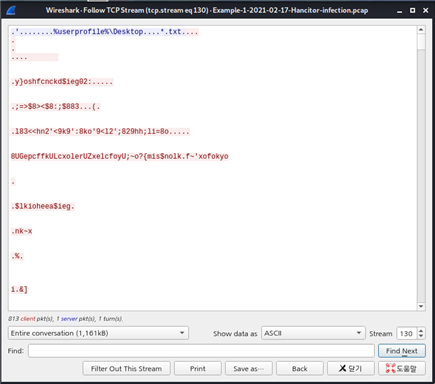Click the 도움말 help button
This screenshot has height=384, width=435.
coord(402,368)
